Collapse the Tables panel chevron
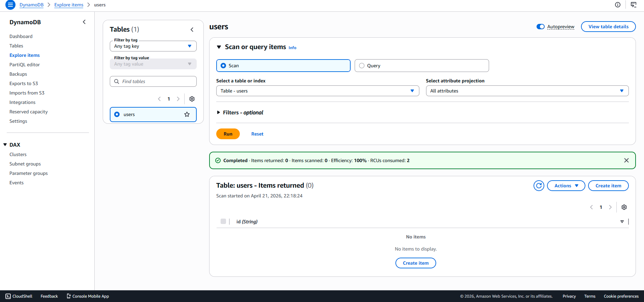644x302 pixels. [x=192, y=30]
